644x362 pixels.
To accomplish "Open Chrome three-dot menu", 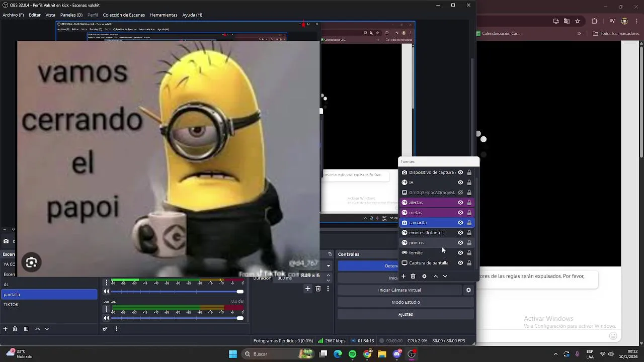I will click(x=637, y=21).
